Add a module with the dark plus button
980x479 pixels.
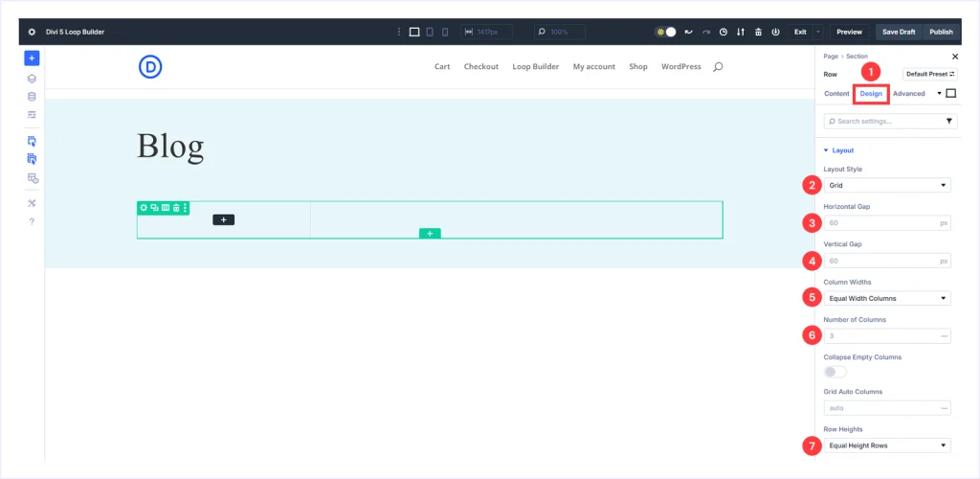tap(224, 219)
